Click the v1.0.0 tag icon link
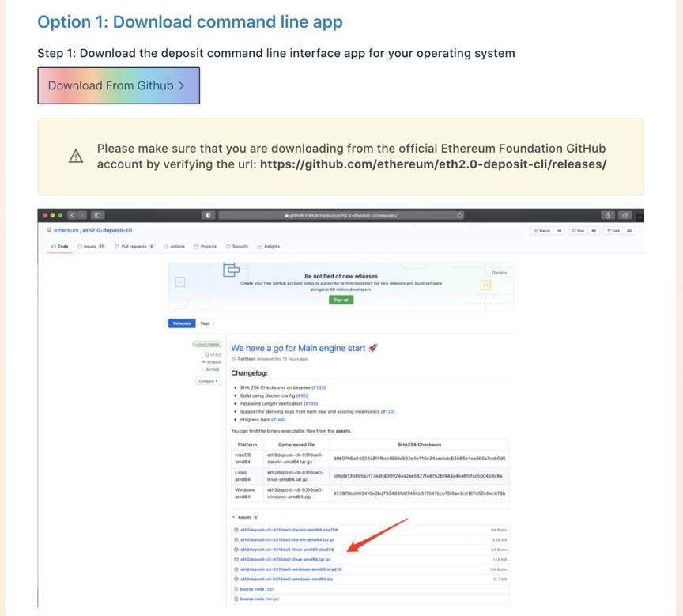The image size is (683, 616). point(213,354)
